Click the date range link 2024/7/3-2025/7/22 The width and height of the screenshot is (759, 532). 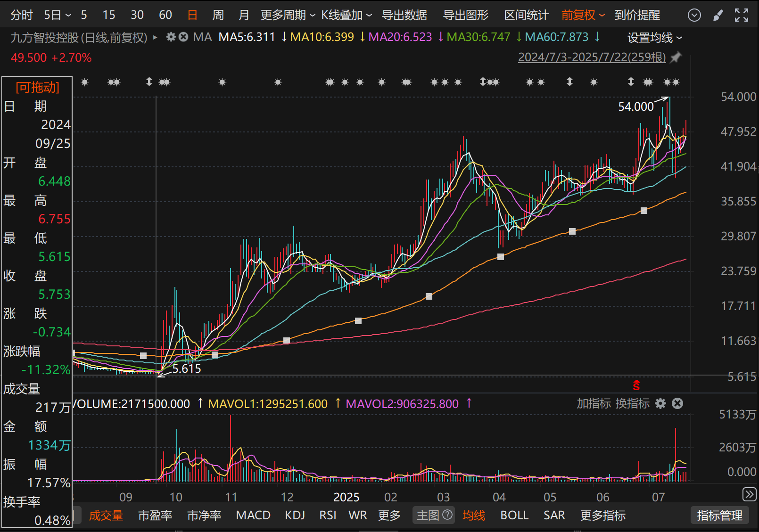click(592, 57)
